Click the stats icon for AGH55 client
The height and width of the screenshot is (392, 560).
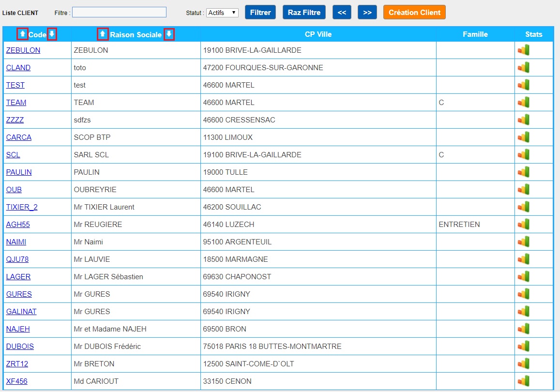523,225
